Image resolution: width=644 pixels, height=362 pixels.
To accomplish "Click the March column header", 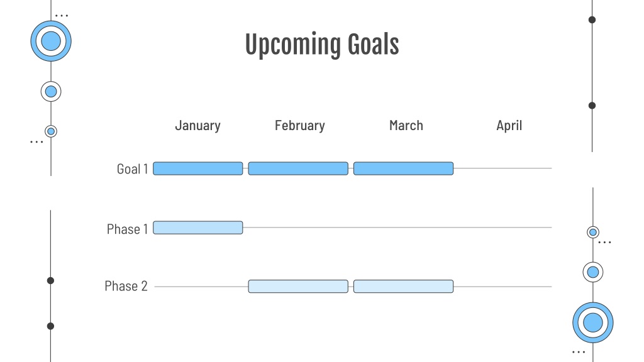I will pos(406,126).
